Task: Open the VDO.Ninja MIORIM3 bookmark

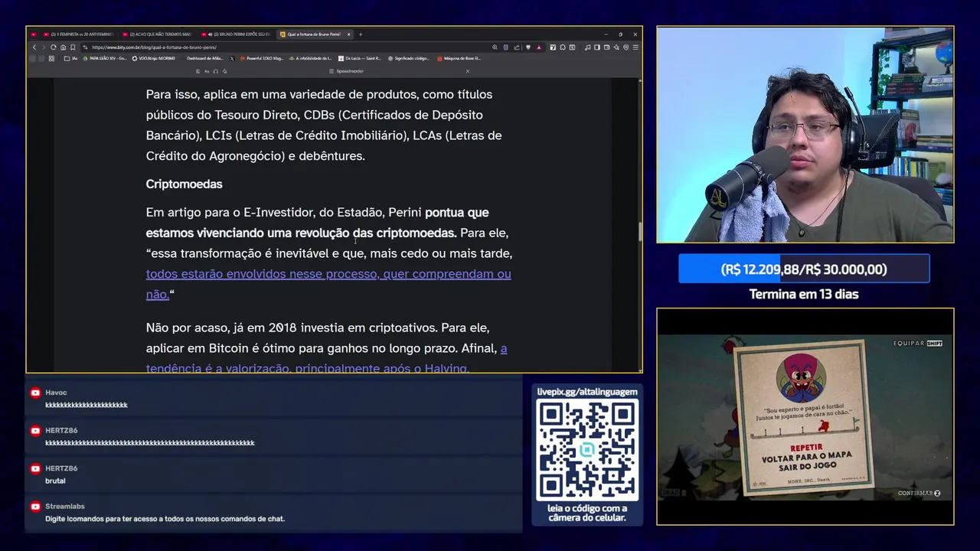Action: (154, 58)
